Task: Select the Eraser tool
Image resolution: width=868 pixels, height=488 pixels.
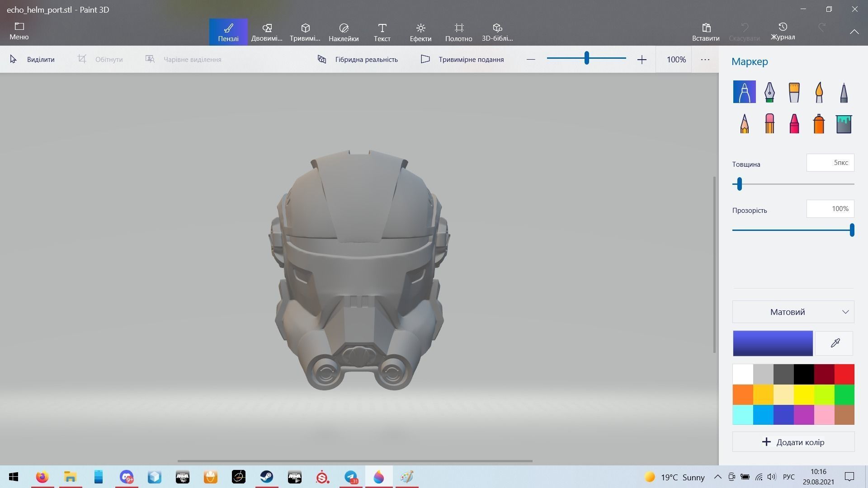Action: click(x=769, y=123)
